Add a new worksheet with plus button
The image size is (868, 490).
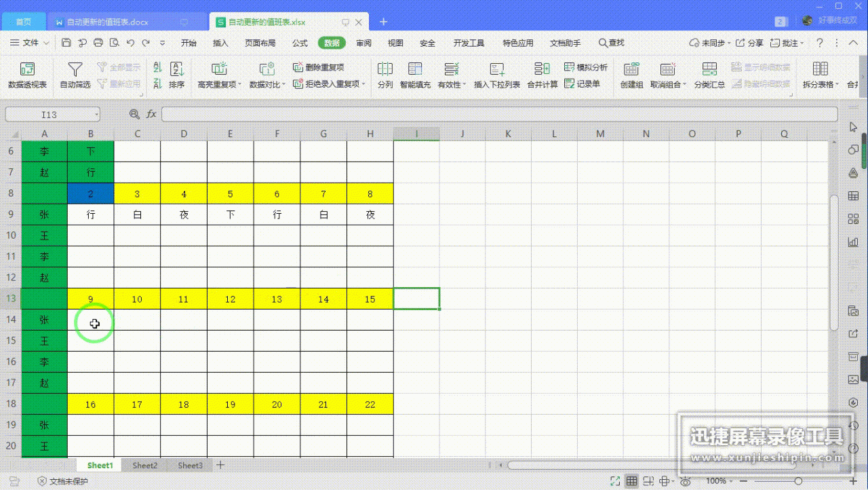[220, 466]
